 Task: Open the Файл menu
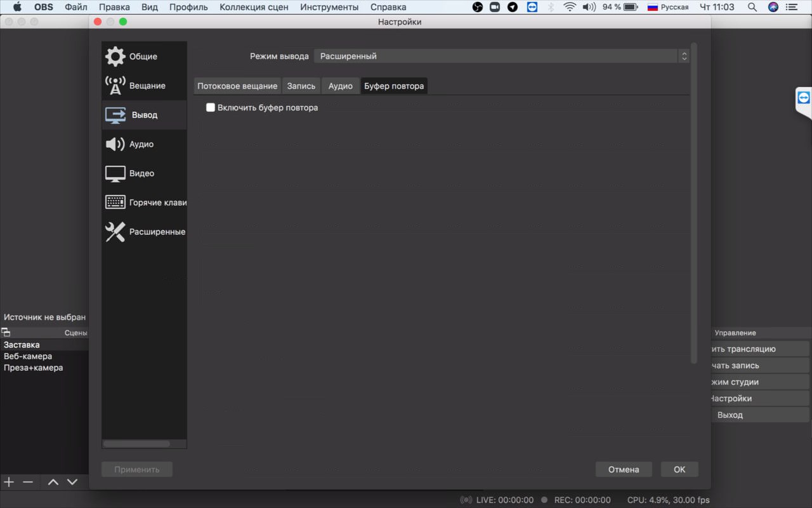pyautogui.click(x=76, y=7)
